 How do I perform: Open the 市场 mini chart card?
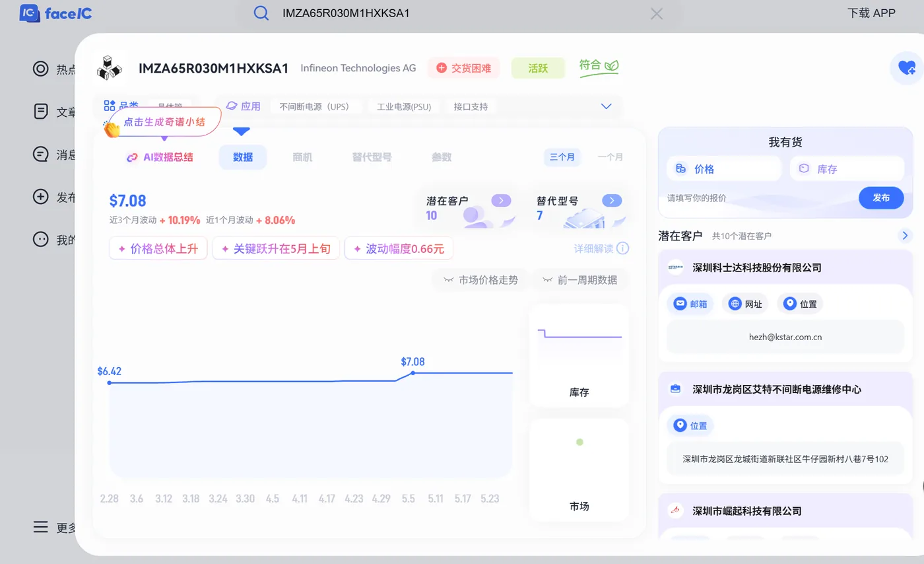point(579,470)
